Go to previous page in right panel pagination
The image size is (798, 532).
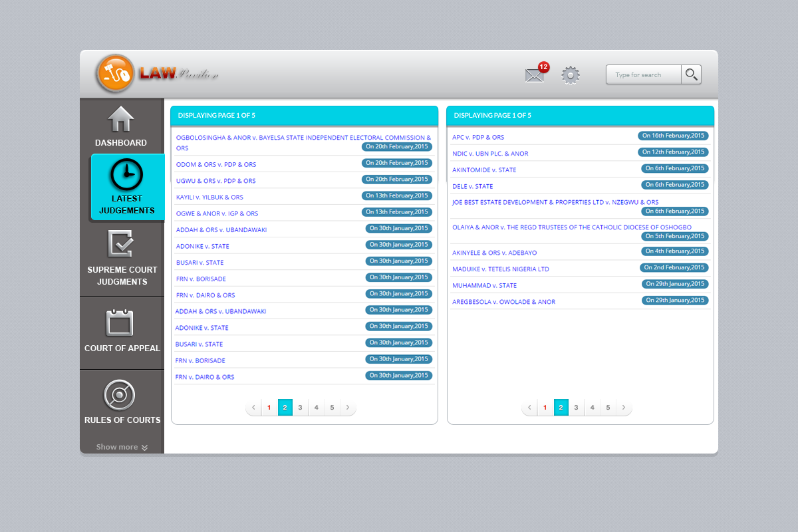click(x=529, y=408)
